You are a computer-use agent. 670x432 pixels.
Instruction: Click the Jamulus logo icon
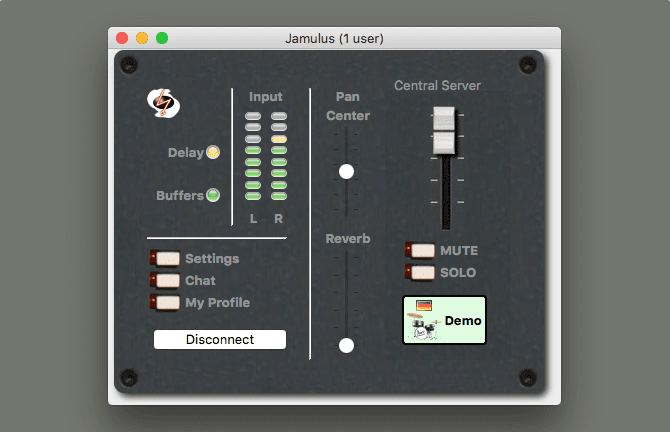point(161,102)
